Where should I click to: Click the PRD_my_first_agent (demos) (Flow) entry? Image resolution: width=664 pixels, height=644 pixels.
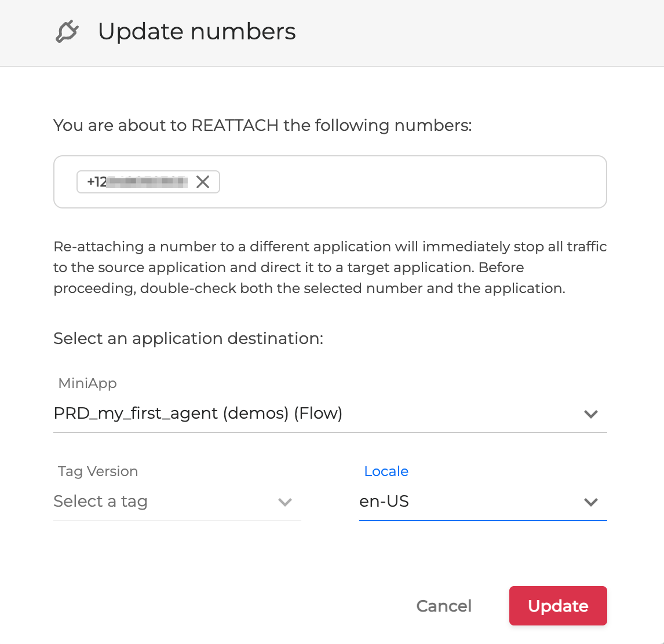(x=198, y=414)
